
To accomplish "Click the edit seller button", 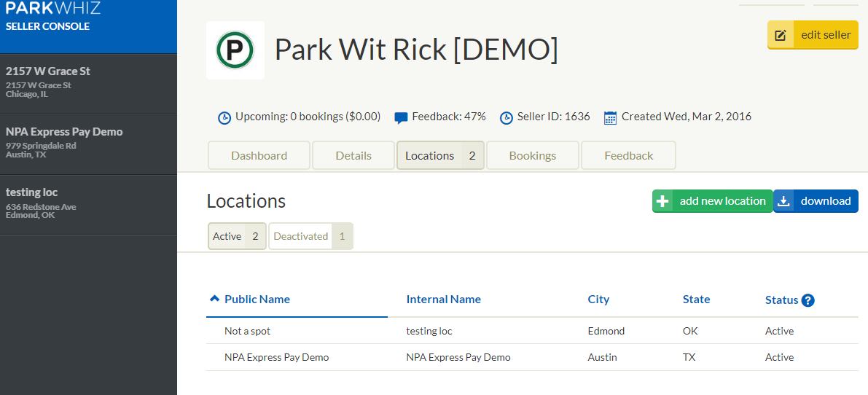I will click(813, 35).
